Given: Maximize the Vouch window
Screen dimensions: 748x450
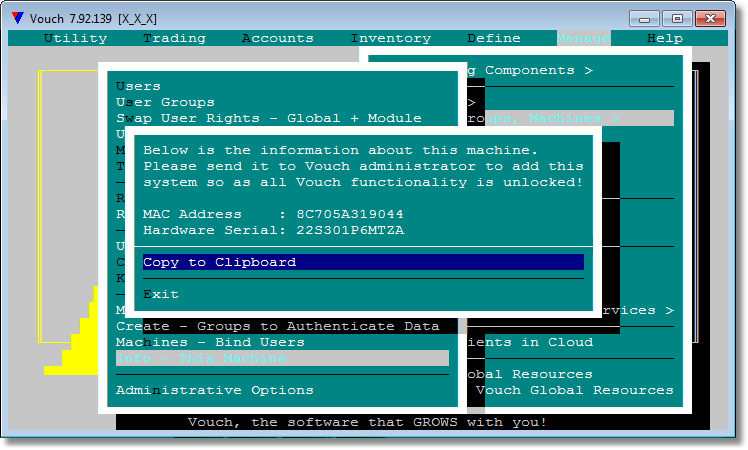Looking at the screenshot, I should click(x=677, y=19).
